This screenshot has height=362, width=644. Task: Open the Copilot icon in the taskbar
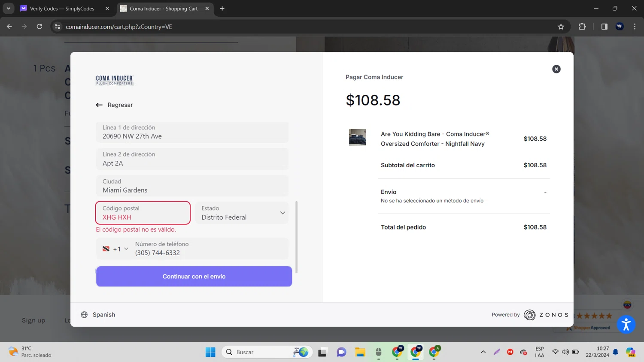pos(630,352)
